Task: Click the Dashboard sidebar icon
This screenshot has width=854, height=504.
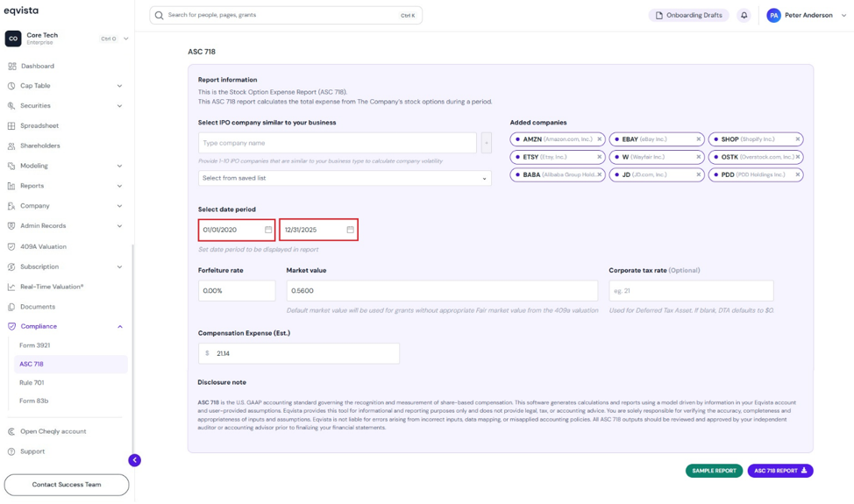Action: click(x=12, y=66)
